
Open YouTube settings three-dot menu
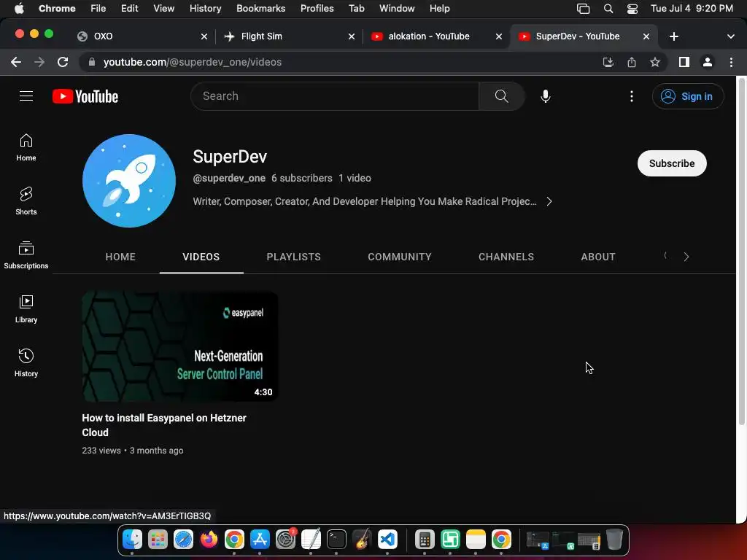[632, 96]
